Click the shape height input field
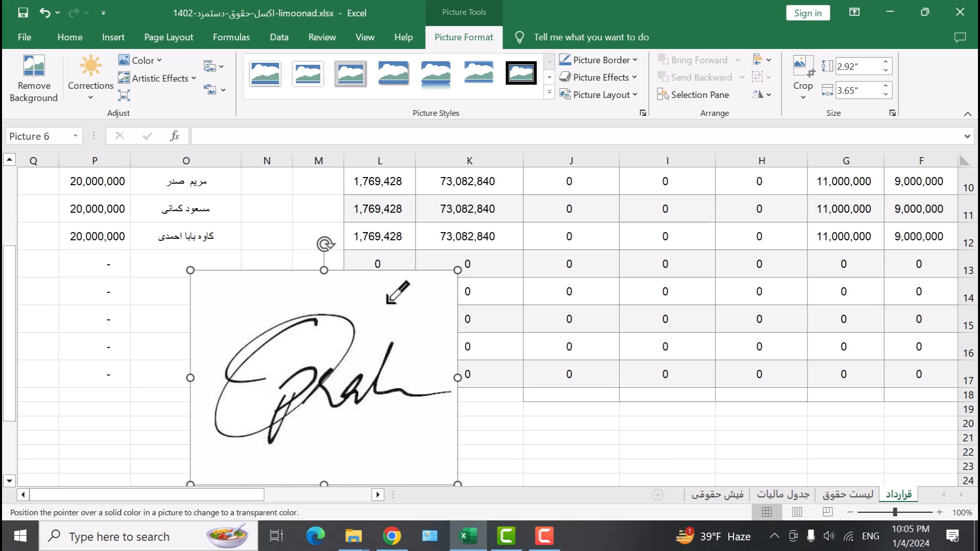 click(x=858, y=66)
